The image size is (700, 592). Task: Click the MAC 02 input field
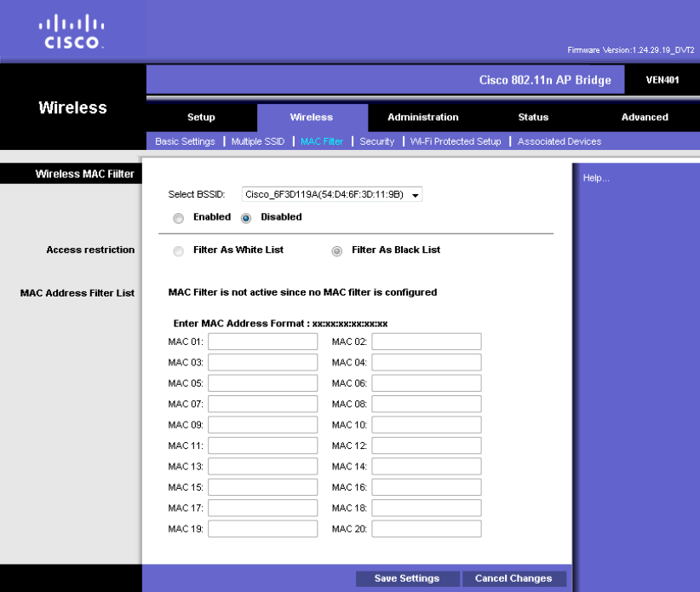427,342
